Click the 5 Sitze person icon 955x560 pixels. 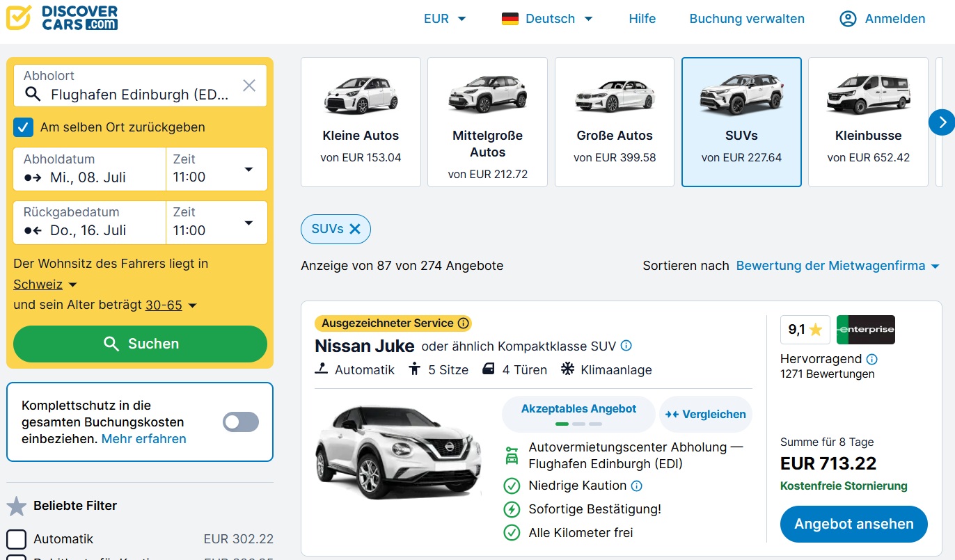(415, 369)
